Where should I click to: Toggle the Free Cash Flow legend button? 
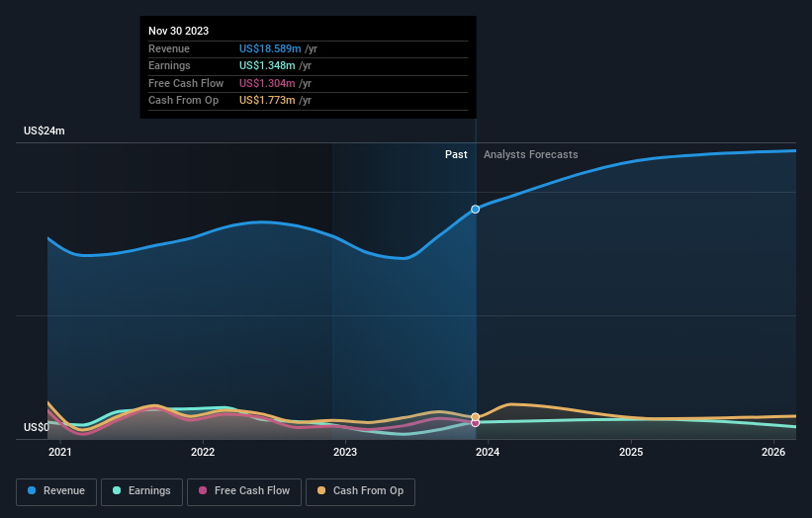point(244,491)
